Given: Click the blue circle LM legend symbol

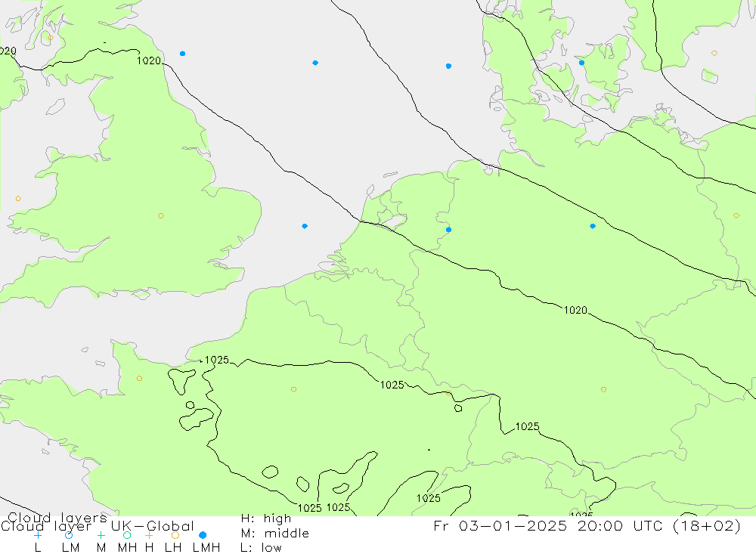Looking at the screenshot, I should click(x=69, y=535).
